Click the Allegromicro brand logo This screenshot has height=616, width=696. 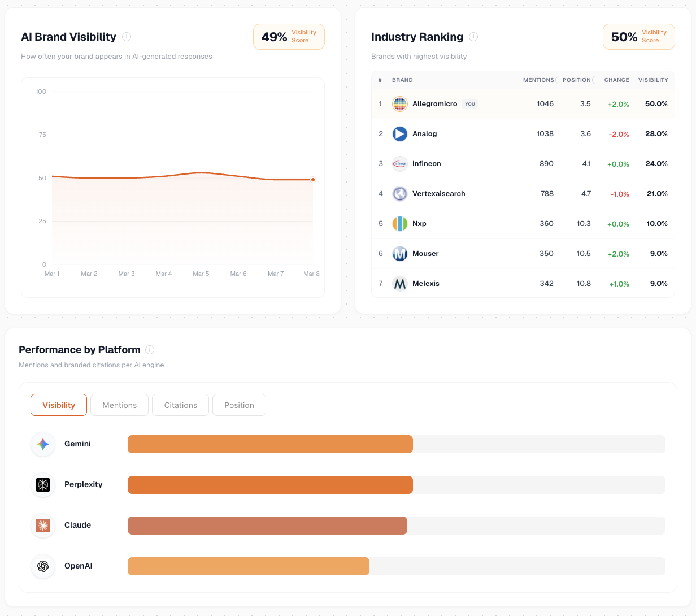399,104
